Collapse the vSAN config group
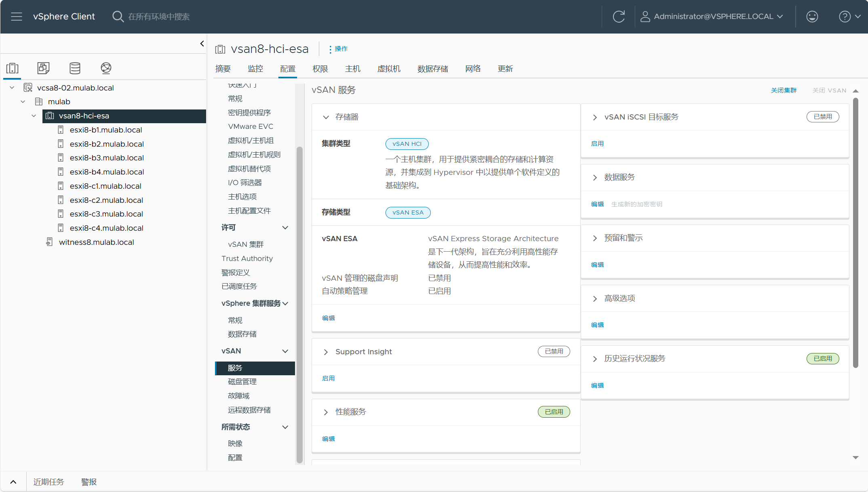Image resolution: width=868 pixels, height=492 pixels. click(x=285, y=351)
